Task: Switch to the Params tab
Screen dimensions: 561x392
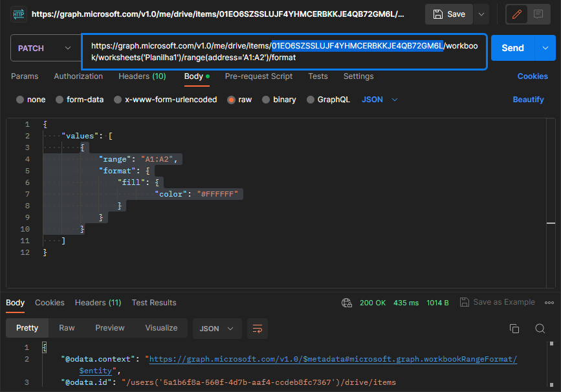Action: 25,76
